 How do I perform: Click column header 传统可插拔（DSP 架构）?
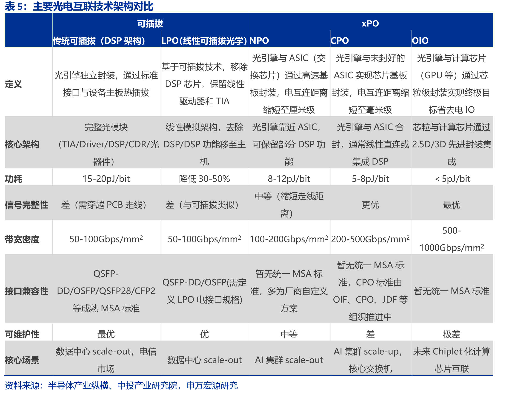point(99,41)
